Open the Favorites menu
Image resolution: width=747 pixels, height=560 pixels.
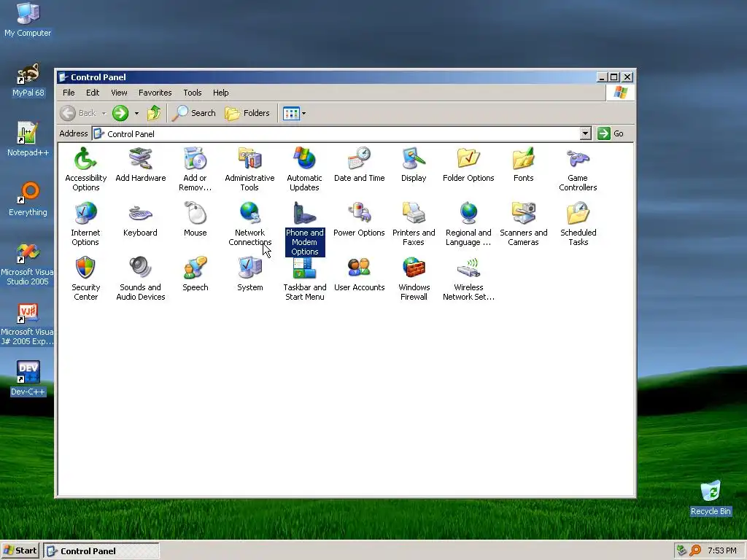(155, 93)
